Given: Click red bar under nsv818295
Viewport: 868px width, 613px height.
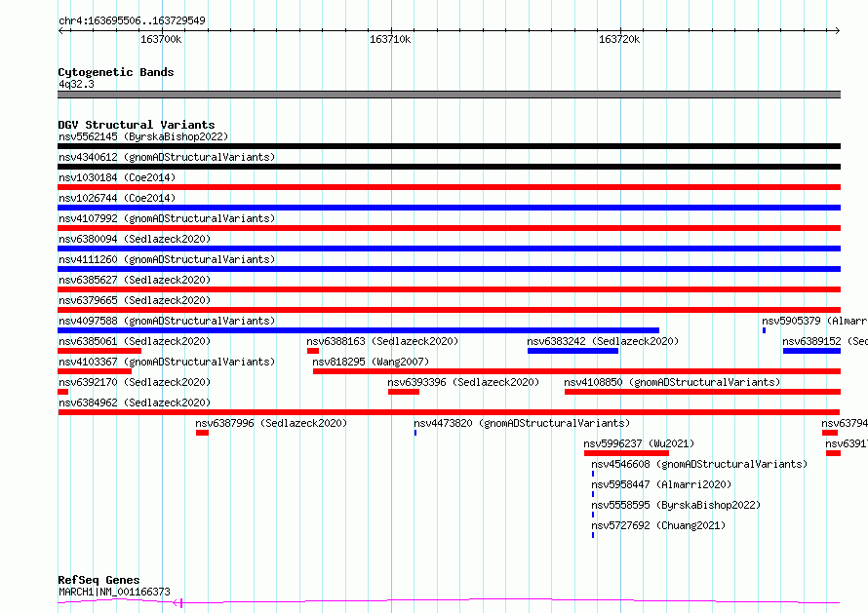Looking at the screenshot, I should (576, 371).
